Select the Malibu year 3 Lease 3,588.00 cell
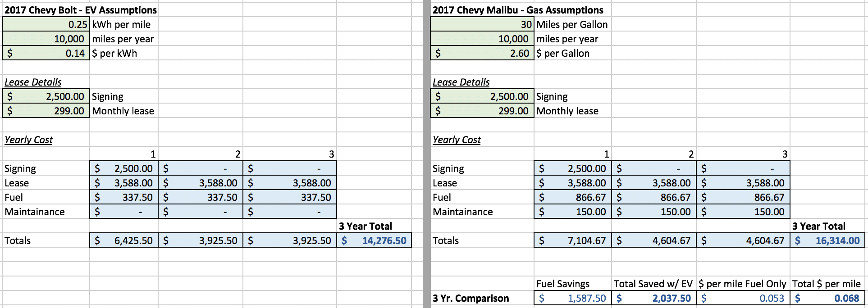 [743, 183]
